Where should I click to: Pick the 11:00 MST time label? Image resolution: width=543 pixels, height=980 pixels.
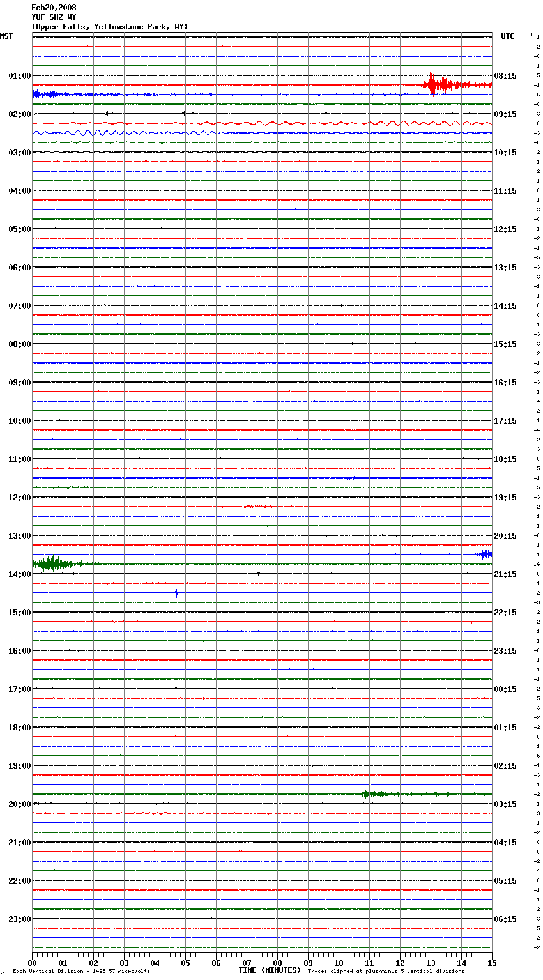20,459
